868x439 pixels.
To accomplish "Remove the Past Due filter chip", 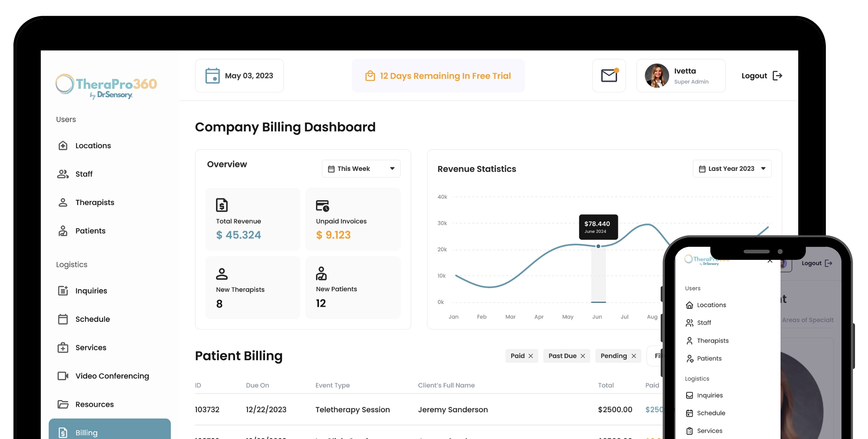I will [x=583, y=356].
